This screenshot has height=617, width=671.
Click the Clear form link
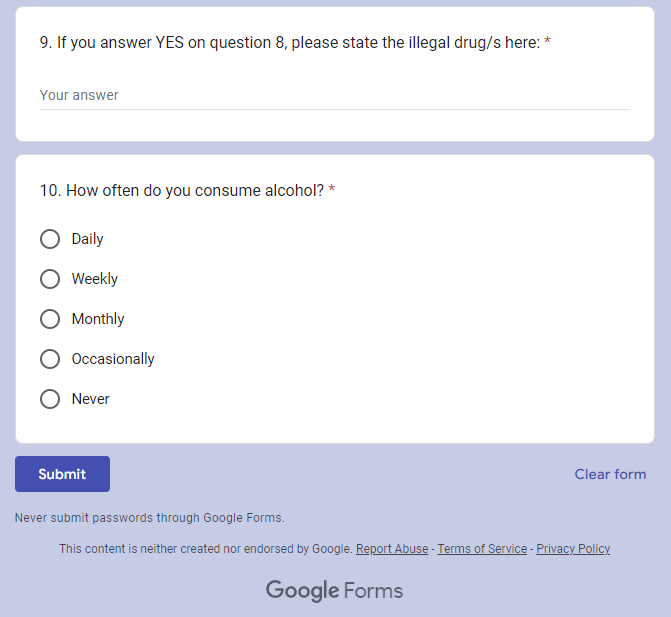tap(610, 474)
